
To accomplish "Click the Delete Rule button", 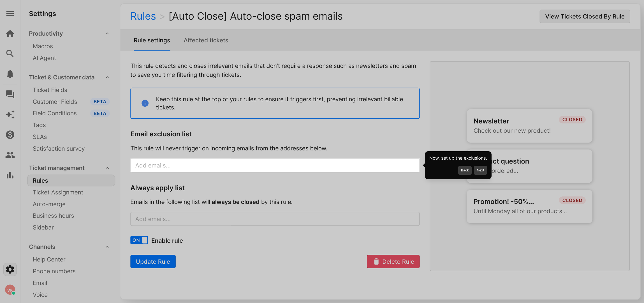I will (x=393, y=261).
